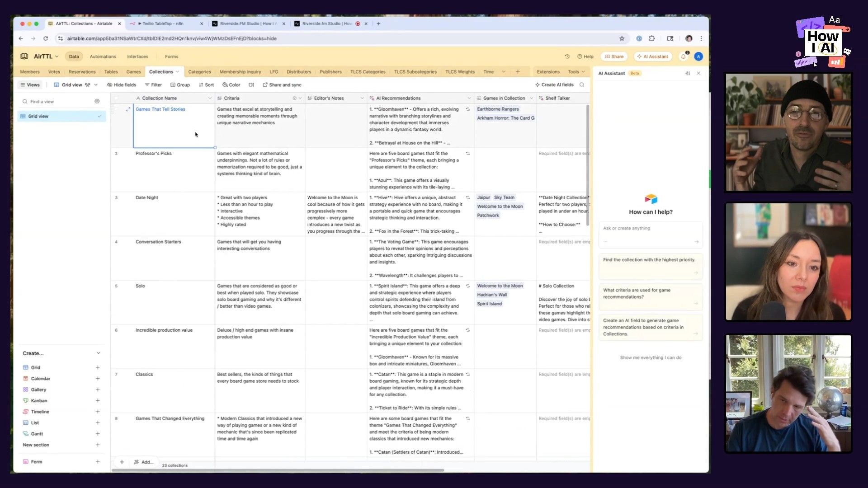Add a new Timeline view

coord(98,412)
